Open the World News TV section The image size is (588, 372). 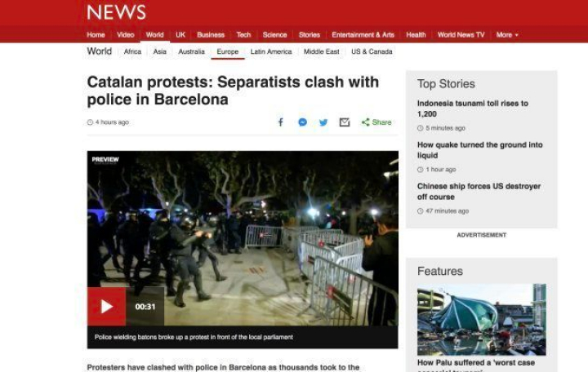click(461, 35)
